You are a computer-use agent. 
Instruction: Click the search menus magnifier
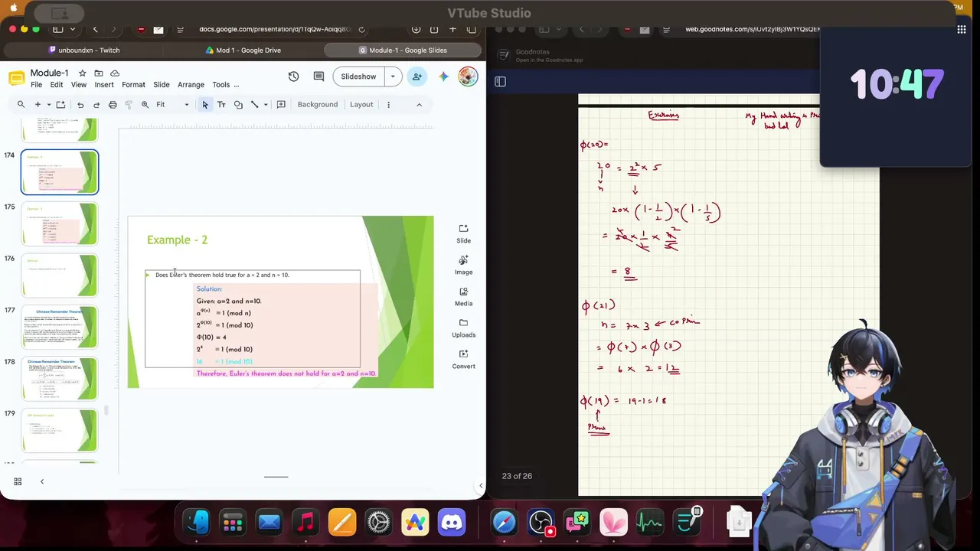[21, 105]
